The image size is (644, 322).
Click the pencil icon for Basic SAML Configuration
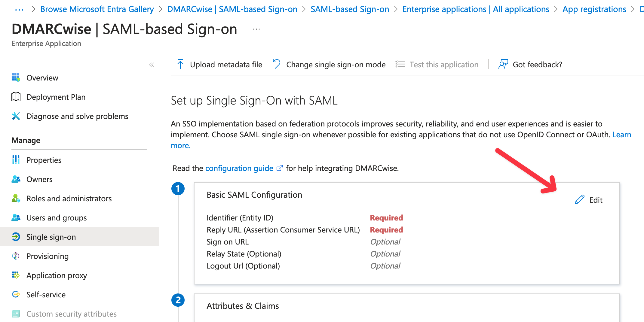tap(580, 200)
